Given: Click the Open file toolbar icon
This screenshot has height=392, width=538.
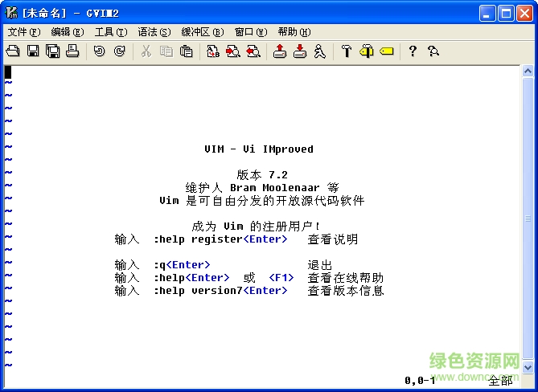Looking at the screenshot, I should 13,51.
